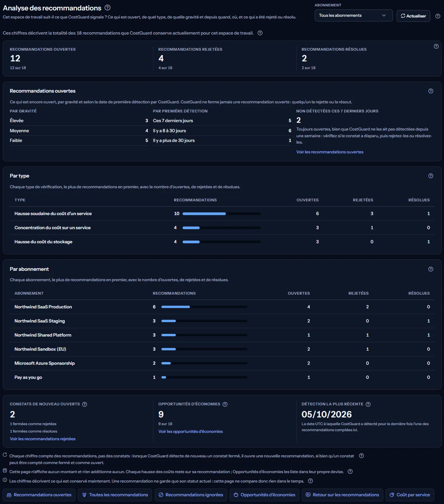Click Il y a plus de 30 jours row

(222, 141)
